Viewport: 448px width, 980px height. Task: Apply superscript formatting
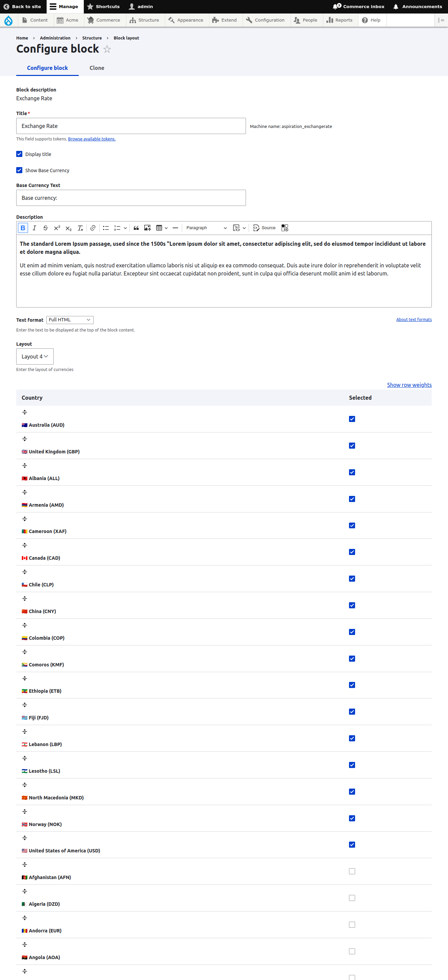(57, 228)
